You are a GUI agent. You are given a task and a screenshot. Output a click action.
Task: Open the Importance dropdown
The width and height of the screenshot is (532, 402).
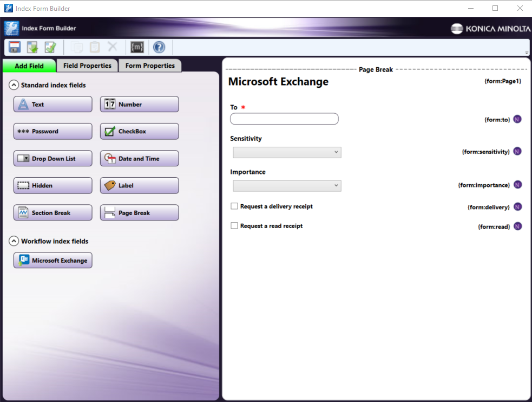coord(287,185)
